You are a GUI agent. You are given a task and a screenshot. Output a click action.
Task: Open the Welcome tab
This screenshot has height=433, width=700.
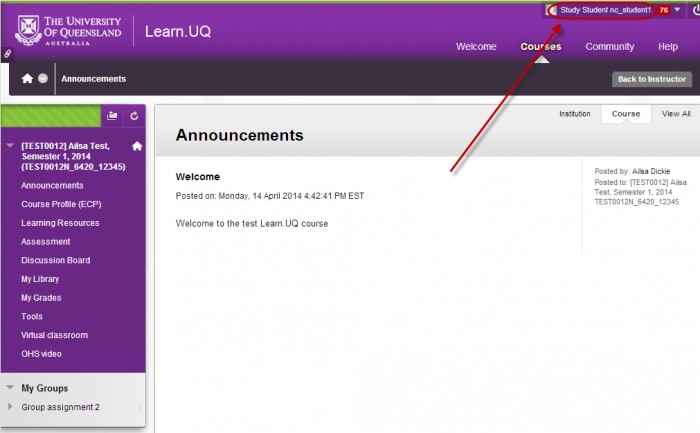476,46
